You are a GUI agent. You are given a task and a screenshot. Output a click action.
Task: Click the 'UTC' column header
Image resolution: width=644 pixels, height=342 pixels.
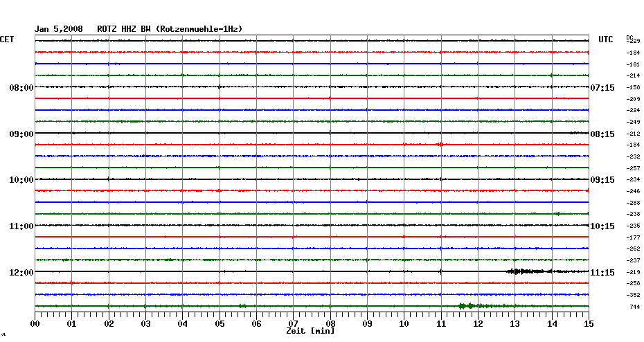pyautogui.click(x=605, y=39)
